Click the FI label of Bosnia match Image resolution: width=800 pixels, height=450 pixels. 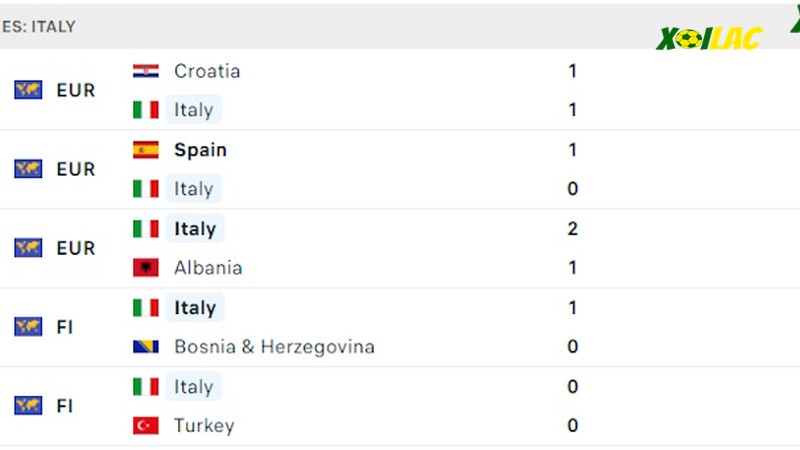pos(64,327)
